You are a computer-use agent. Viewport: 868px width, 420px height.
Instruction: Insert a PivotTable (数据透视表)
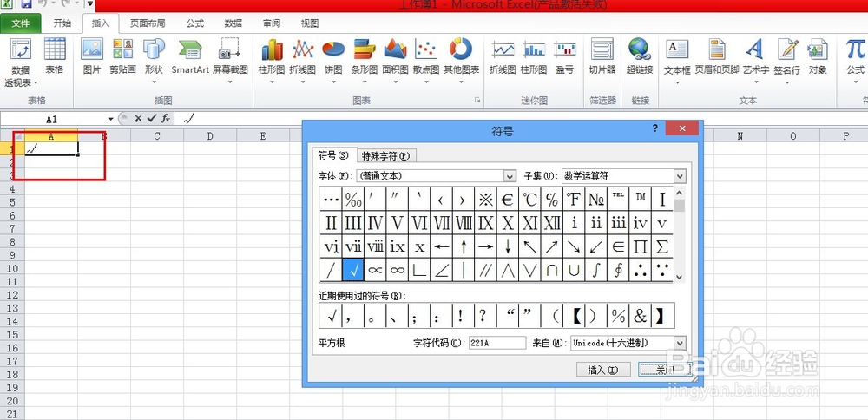click(21, 62)
